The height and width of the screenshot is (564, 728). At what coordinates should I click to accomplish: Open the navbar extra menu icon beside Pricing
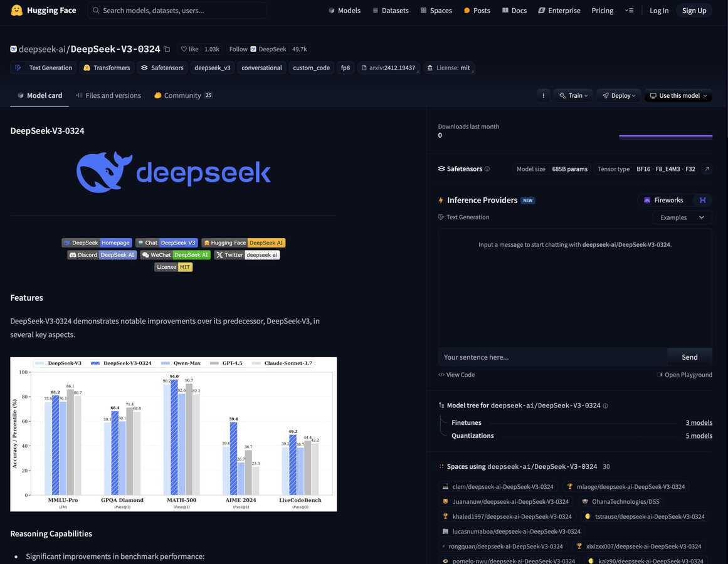[629, 10]
